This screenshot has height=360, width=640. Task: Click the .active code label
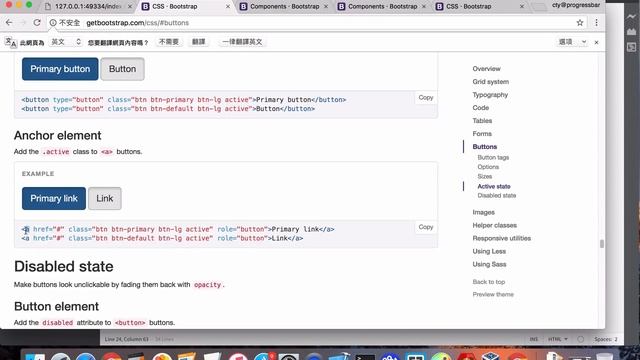56,152
